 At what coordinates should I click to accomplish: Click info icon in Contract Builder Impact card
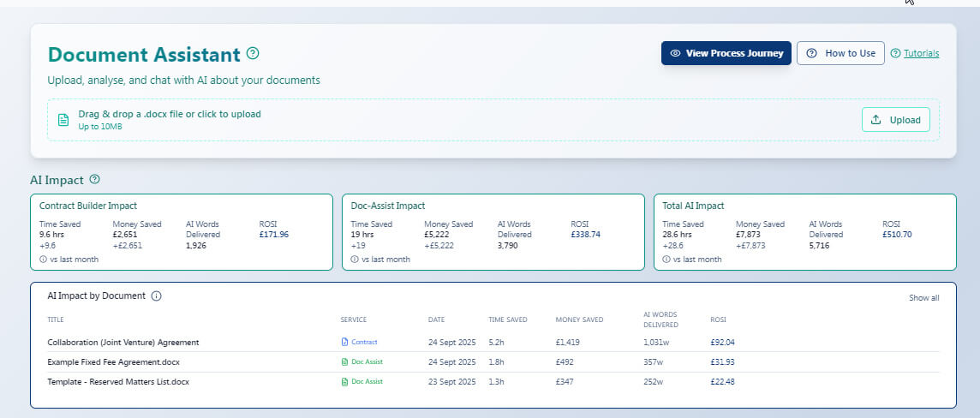click(43, 260)
